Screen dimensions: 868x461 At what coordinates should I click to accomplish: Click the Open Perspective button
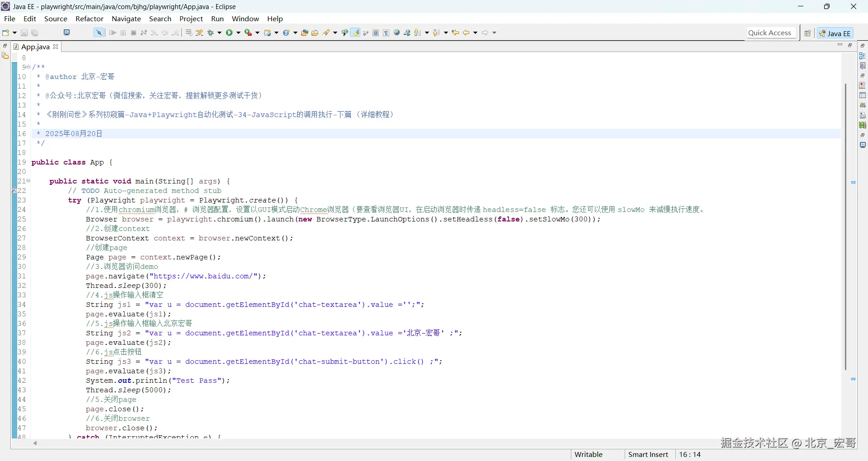(x=807, y=33)
